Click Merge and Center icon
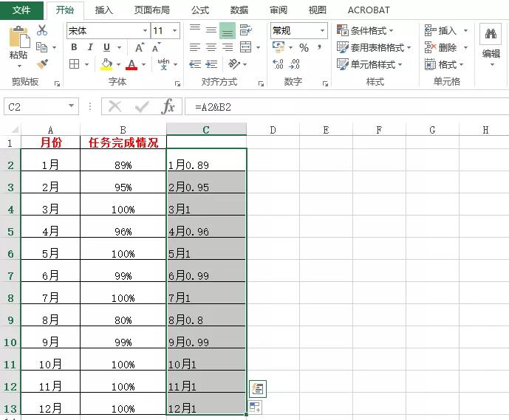Image resolution: width=509 pixels, height=420 pixels. 245,47
